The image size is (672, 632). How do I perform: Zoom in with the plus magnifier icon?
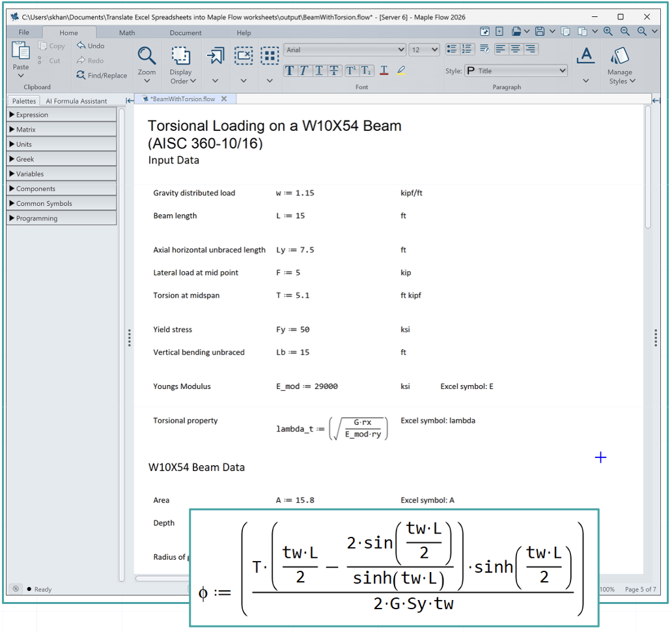[x=608, y=31]
